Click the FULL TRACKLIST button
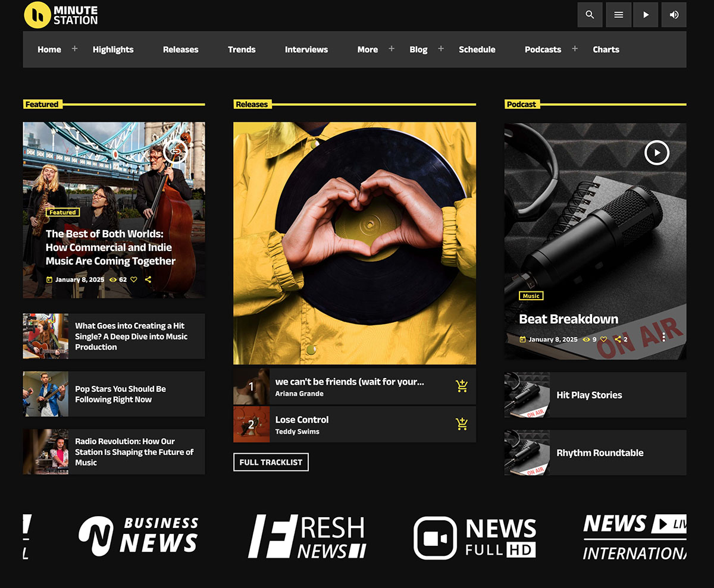This screenshot has height=588, width=714. pos(271,462)
